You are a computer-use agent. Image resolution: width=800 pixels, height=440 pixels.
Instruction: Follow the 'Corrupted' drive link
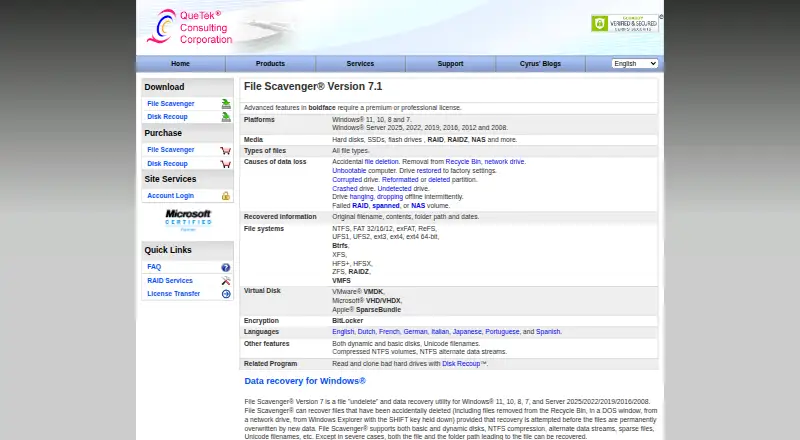click(347, 180)
